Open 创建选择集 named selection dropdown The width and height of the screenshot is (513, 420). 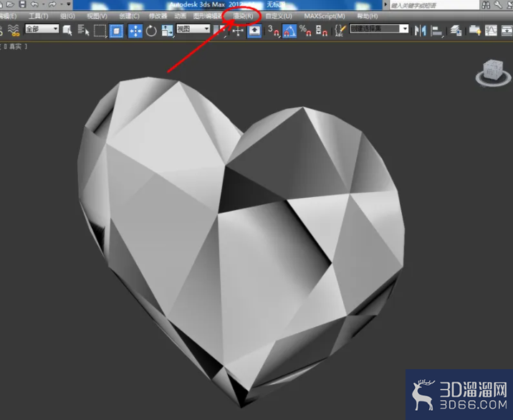pos(379,29)
